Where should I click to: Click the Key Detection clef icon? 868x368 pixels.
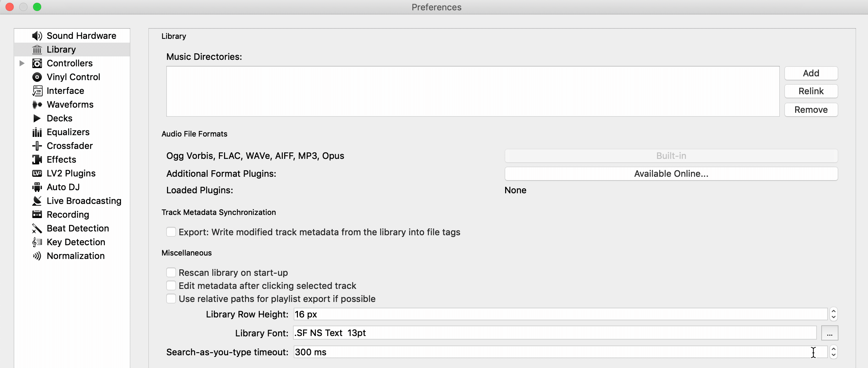37,242
